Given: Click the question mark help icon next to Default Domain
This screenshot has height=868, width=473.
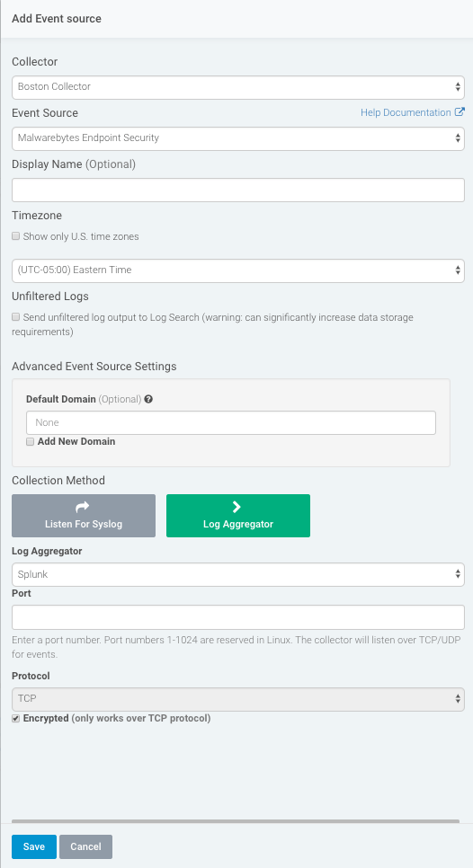Looking at the screenshot, I should pyautogui.click(x=148, y=399).
